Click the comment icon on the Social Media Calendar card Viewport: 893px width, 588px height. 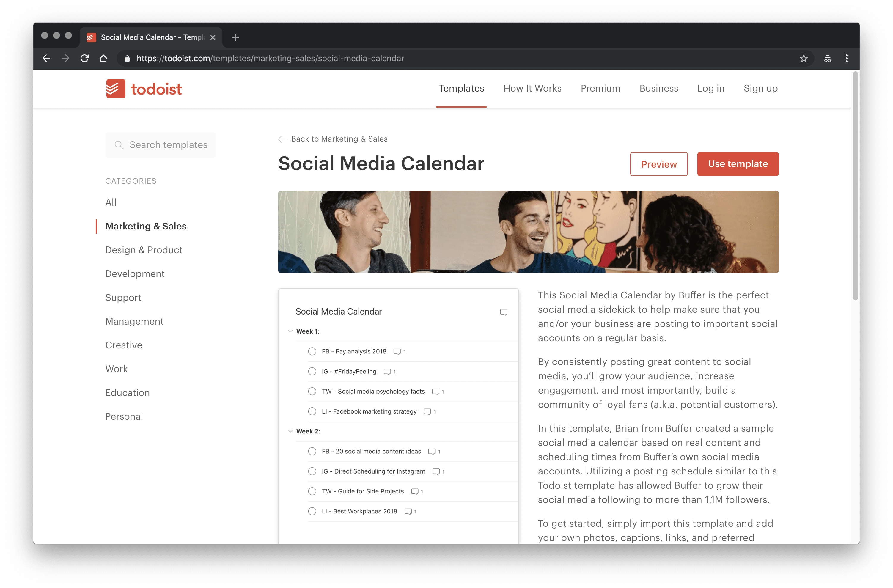pyautogui.click(x=504, y=312)
